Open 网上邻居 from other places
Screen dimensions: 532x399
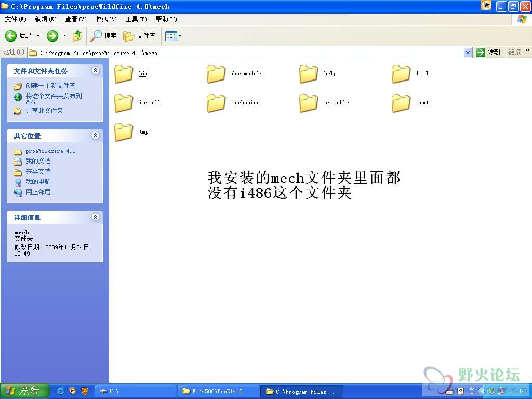[x=38, y=192]
